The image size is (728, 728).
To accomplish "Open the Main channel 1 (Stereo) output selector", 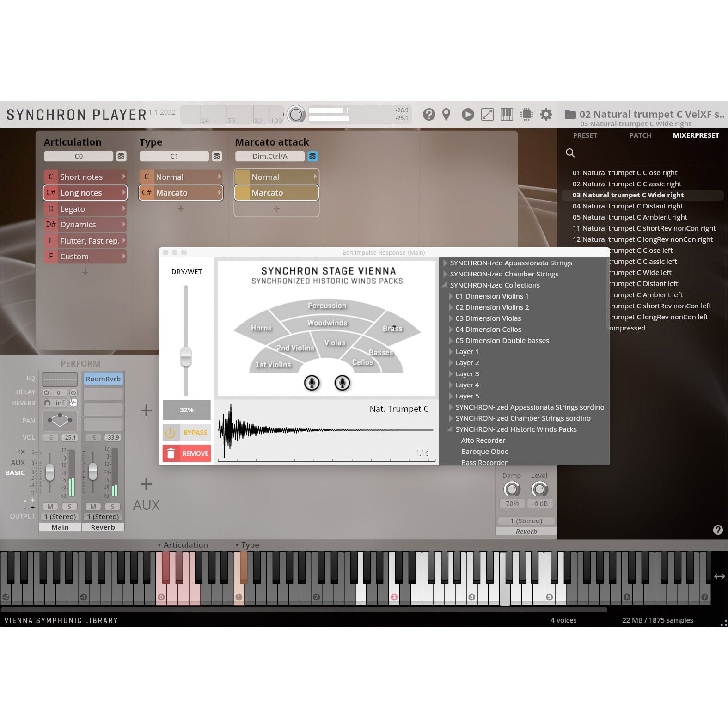I will click(60, 516).
